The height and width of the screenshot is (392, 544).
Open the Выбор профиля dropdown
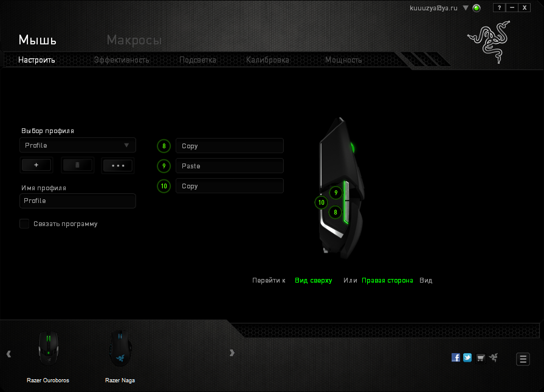click(77, 145)
